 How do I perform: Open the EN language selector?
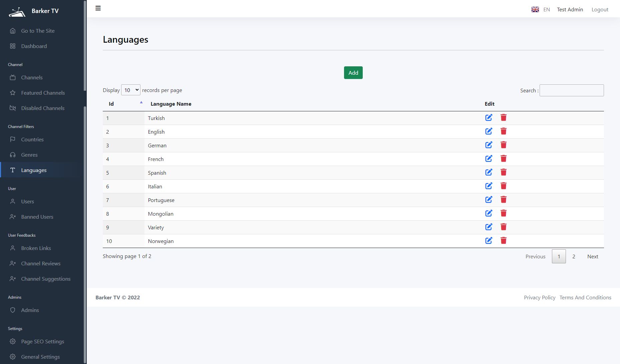pos(546,10)
